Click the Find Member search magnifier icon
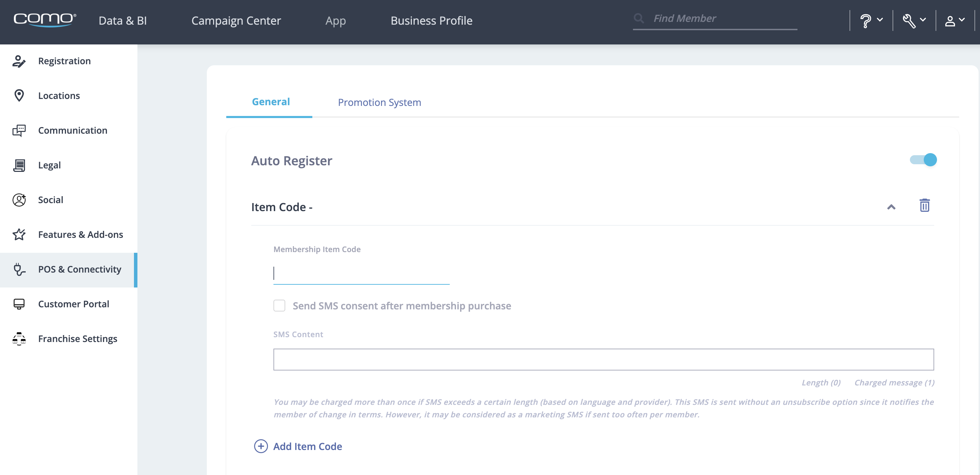This screenshot has height=475, width=980. pyautogui.click(x=639, y=18)
